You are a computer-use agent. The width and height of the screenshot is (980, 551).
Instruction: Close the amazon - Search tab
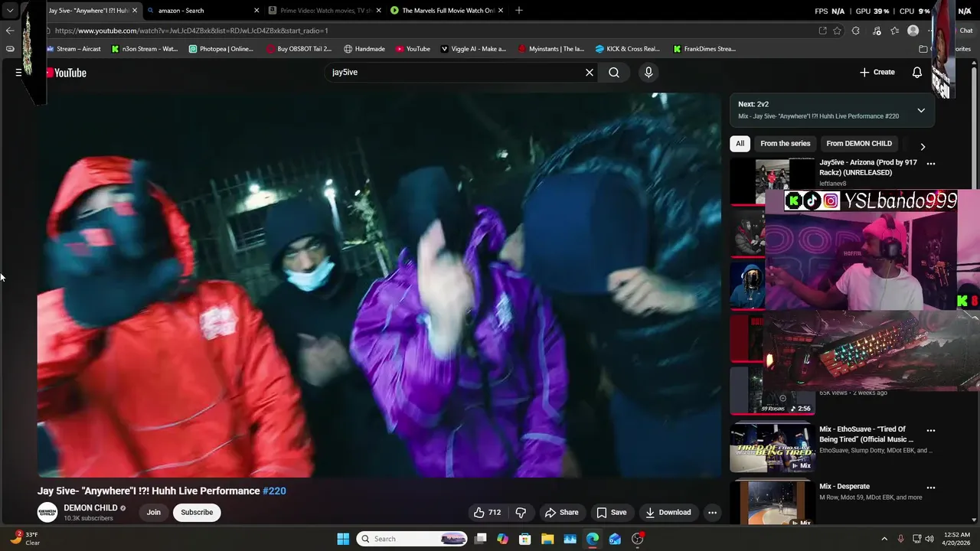point(256,11)
